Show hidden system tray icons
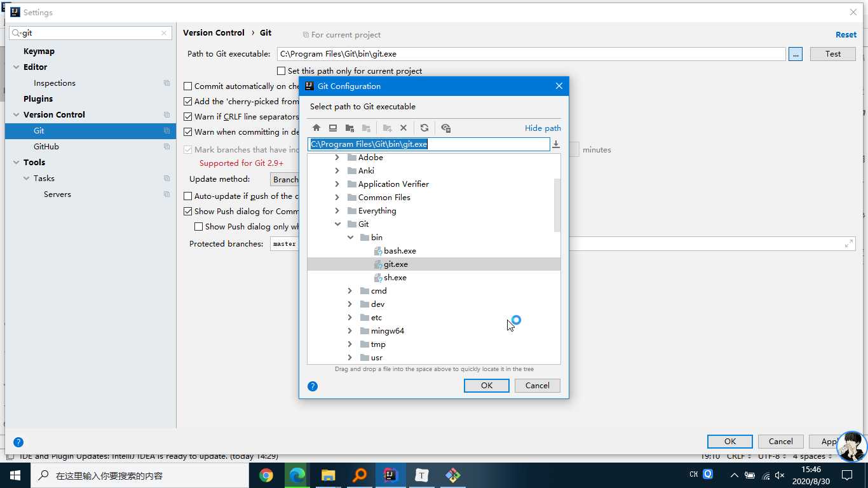Viewport: 868px width, 488px height. click(x=735, y=475)
